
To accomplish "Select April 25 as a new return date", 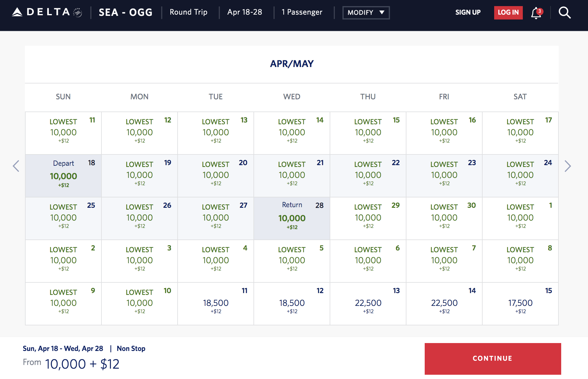I will [63, 218].
